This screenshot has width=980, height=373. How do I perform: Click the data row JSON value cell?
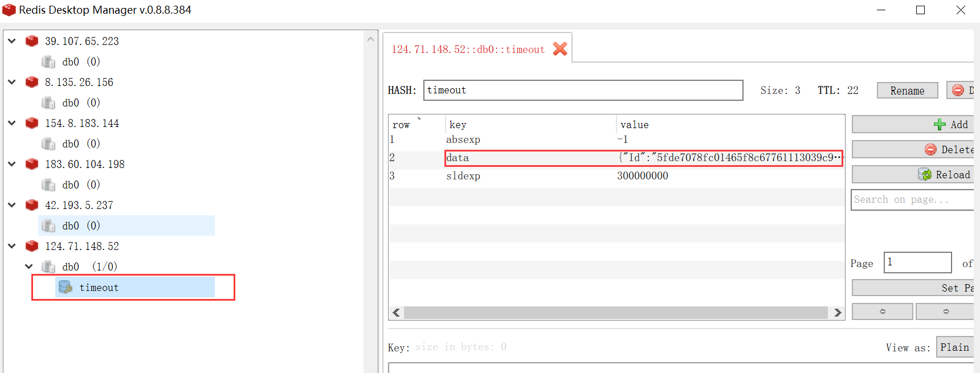click(x=729, y=158)
